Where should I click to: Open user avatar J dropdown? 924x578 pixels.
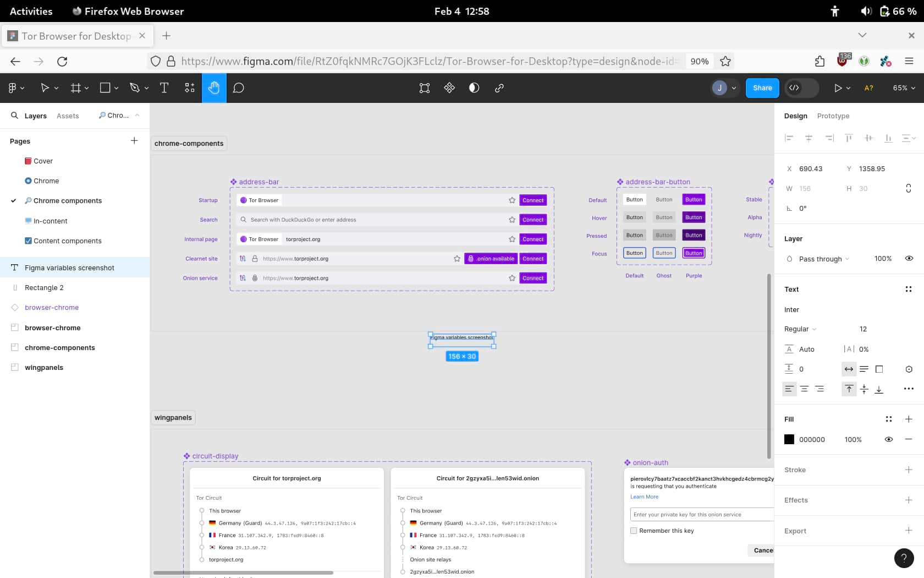coord(724,88)
